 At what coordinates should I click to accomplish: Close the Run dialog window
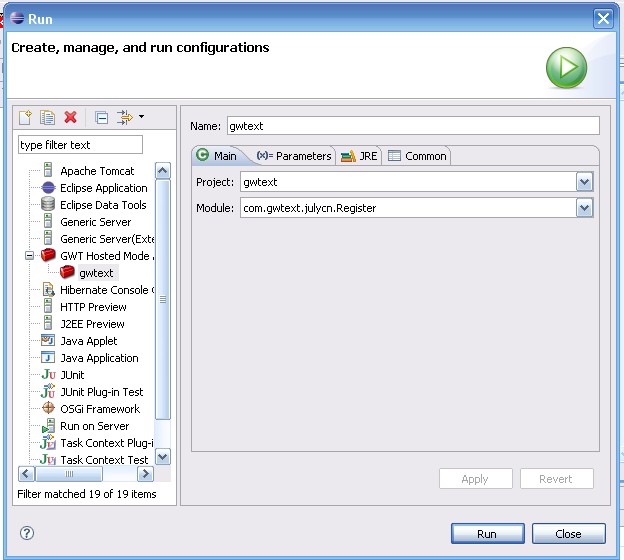(603, 18)
